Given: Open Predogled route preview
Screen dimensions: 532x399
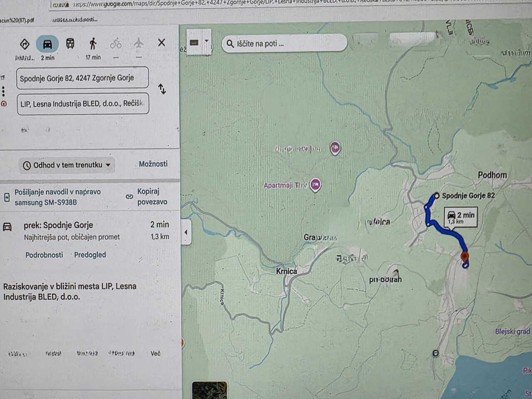Looking at the screenshot, I should click(x=90, y=255).
